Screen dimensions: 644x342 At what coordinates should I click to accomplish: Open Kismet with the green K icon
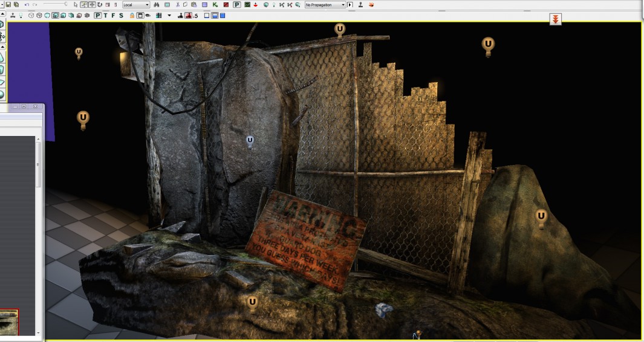pos(215,5)
